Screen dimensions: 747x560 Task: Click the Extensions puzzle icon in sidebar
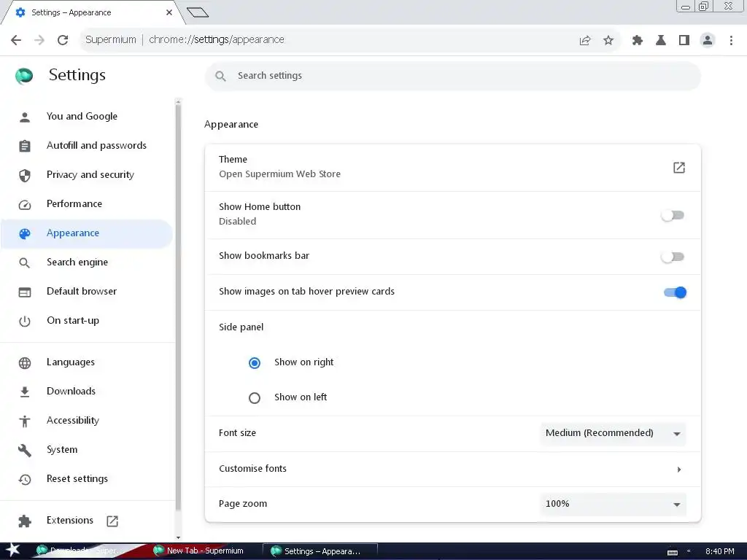coord(25,521)
